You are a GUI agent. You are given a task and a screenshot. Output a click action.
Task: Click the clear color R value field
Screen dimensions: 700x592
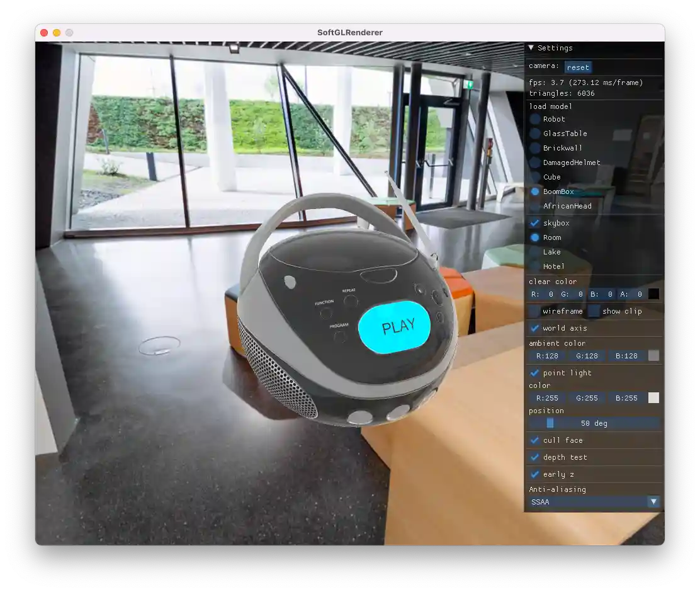(x=543, y=294)
